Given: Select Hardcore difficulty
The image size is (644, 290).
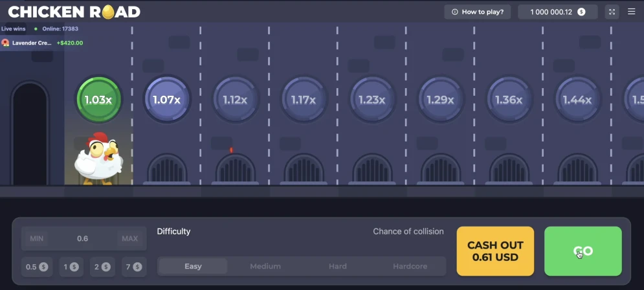Looking at the screenshot, I should pos(411,266).
